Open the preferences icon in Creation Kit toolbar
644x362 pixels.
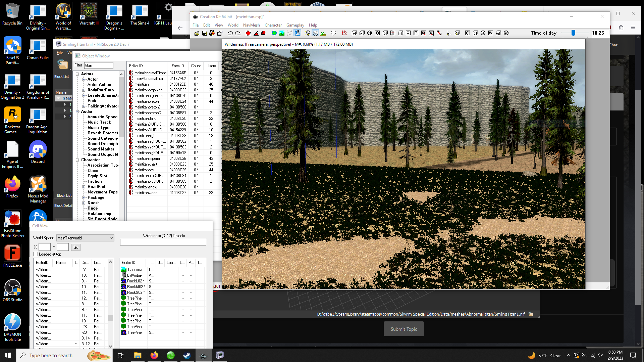point(220,33)
